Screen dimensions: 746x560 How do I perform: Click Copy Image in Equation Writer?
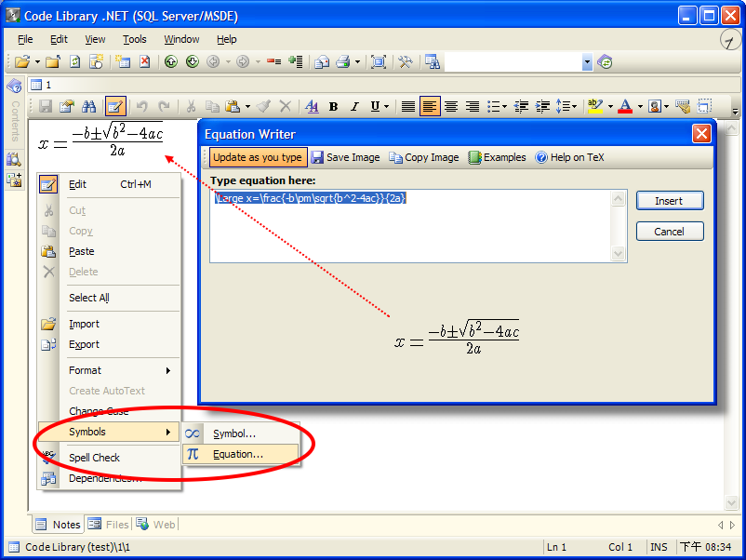[424, 157]
